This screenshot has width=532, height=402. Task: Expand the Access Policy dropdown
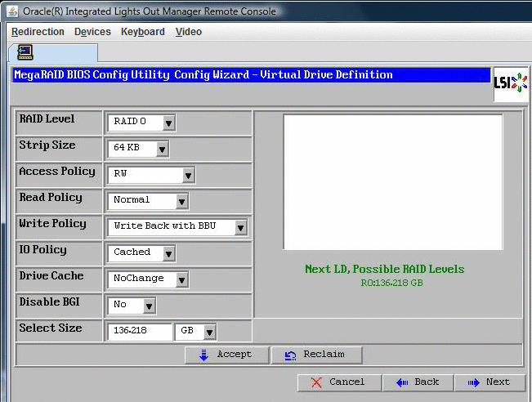tap(188, 175)
